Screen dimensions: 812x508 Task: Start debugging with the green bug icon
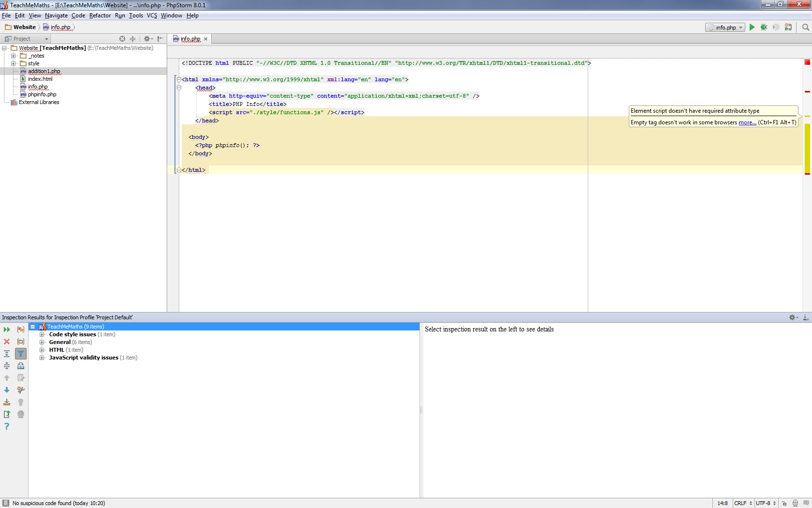(764, 28)
